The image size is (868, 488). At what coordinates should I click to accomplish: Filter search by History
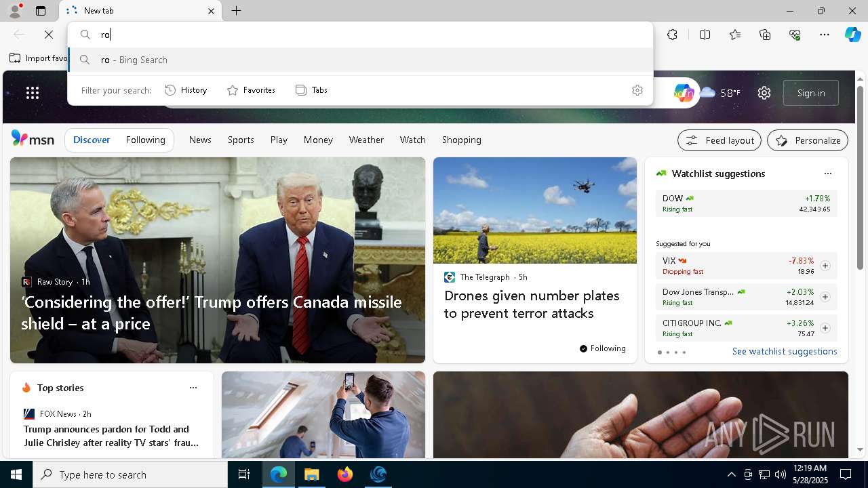tap(186, 89)
